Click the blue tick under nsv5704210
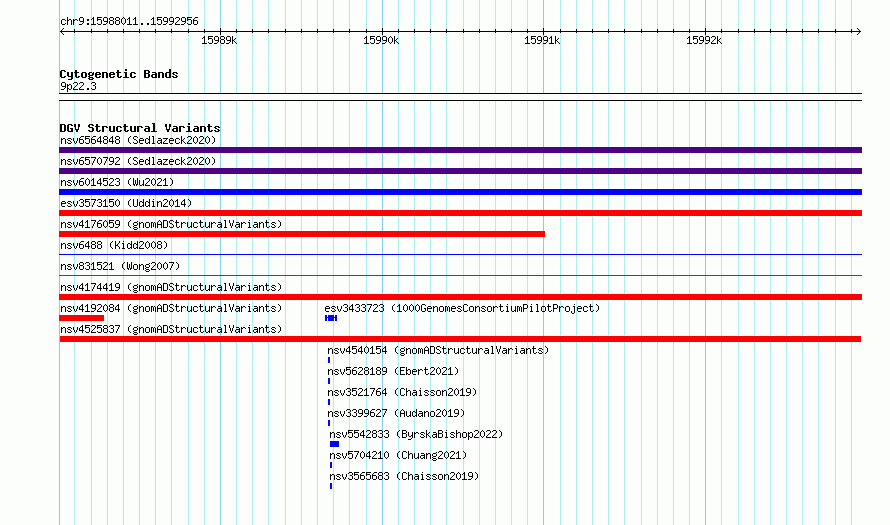Viewport: 890px width, 525px height. [331, 465]
